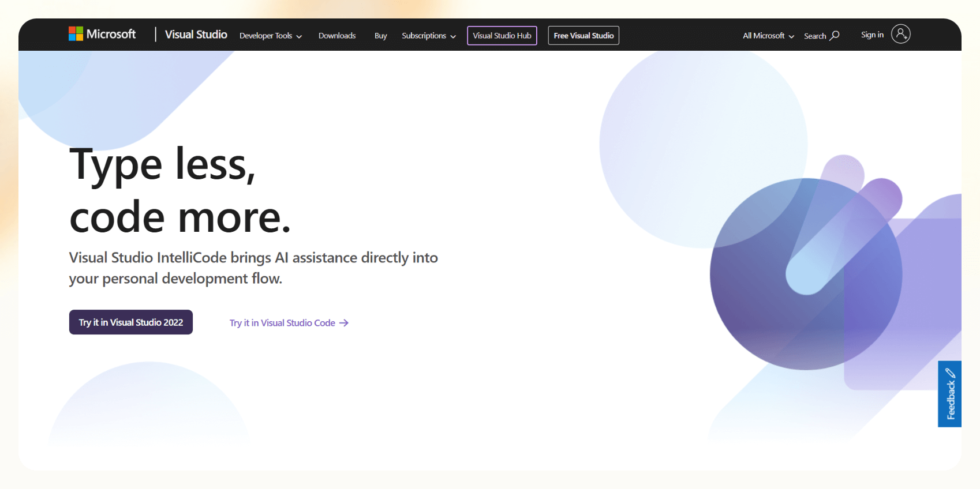Click the account avatar icon
Viewport: 980px width, 489px height.
coord(900,34)
